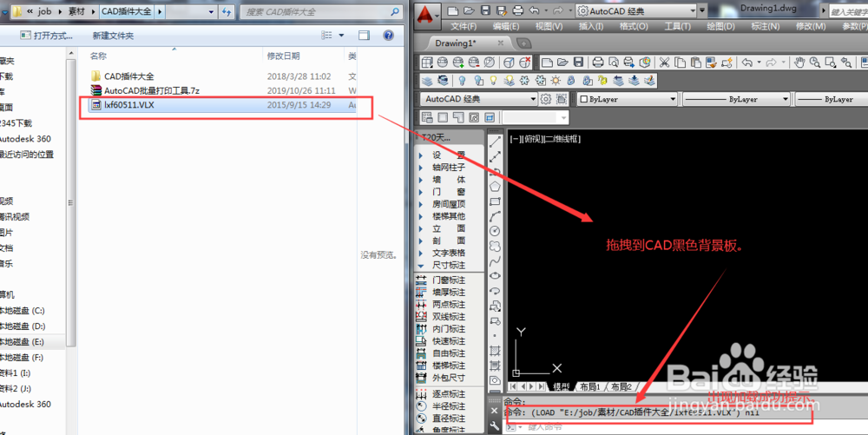Select the Circle draw tool
Screen dimensions: 868x435
(x=495, y=231)
